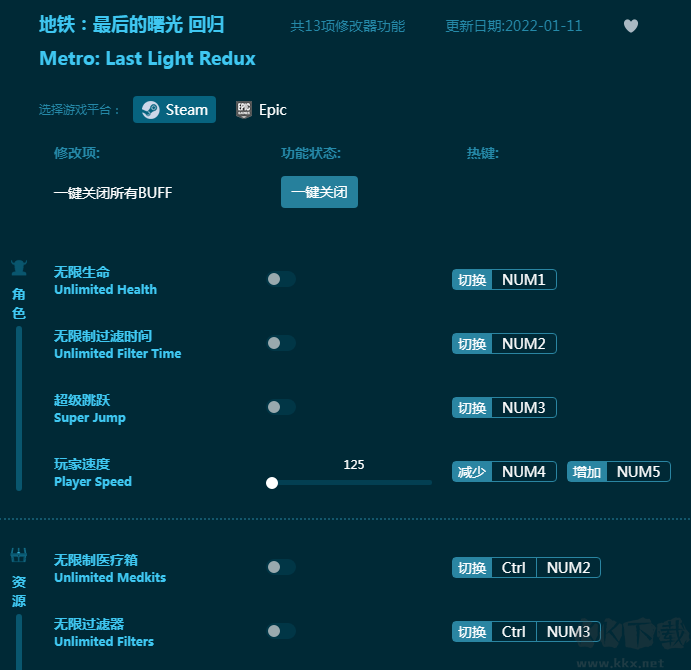Click the NUM2 hotkey for Unlimited Filter Time

pyautogui.click(x=524, y=344)
